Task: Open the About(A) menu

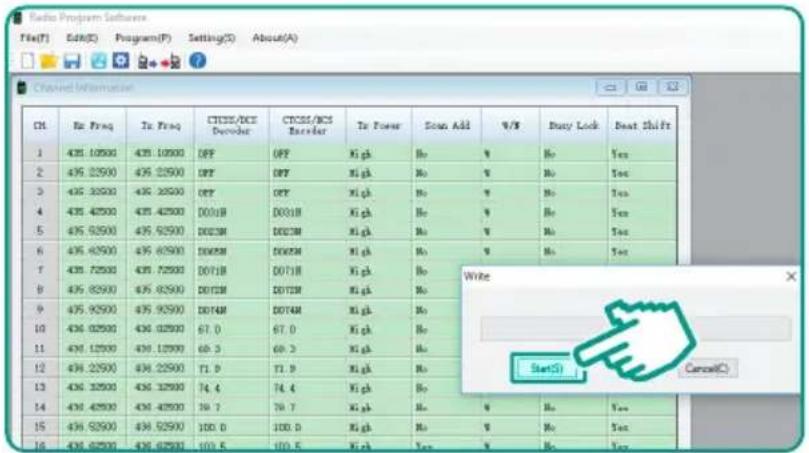Action: 274,38
